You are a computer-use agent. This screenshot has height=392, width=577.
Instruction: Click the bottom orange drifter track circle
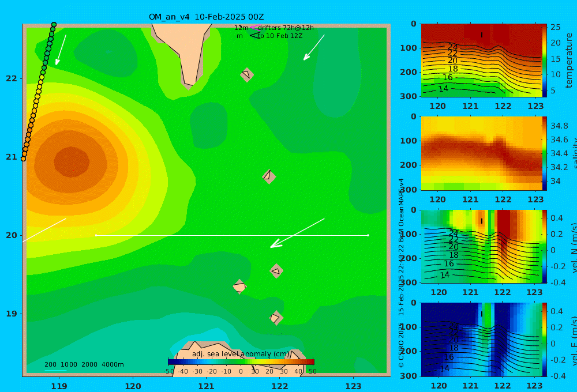23,159
